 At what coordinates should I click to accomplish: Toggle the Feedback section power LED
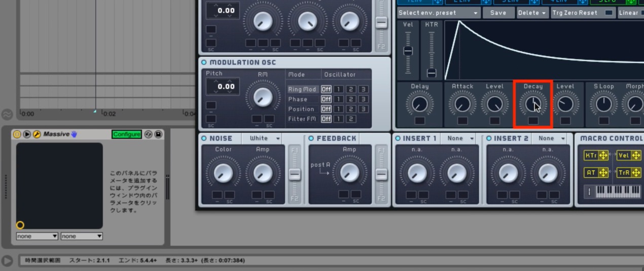(x=311, y=138)
